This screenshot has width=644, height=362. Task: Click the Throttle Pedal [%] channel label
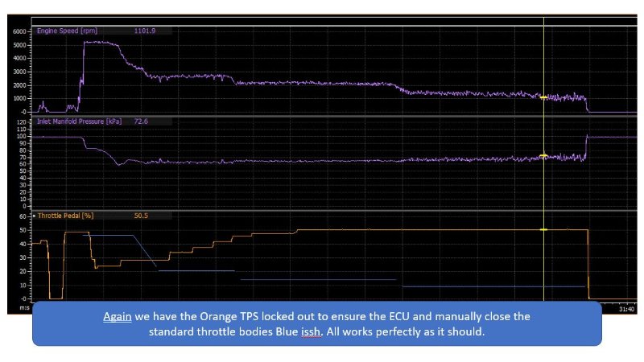[x=68, y=216]
